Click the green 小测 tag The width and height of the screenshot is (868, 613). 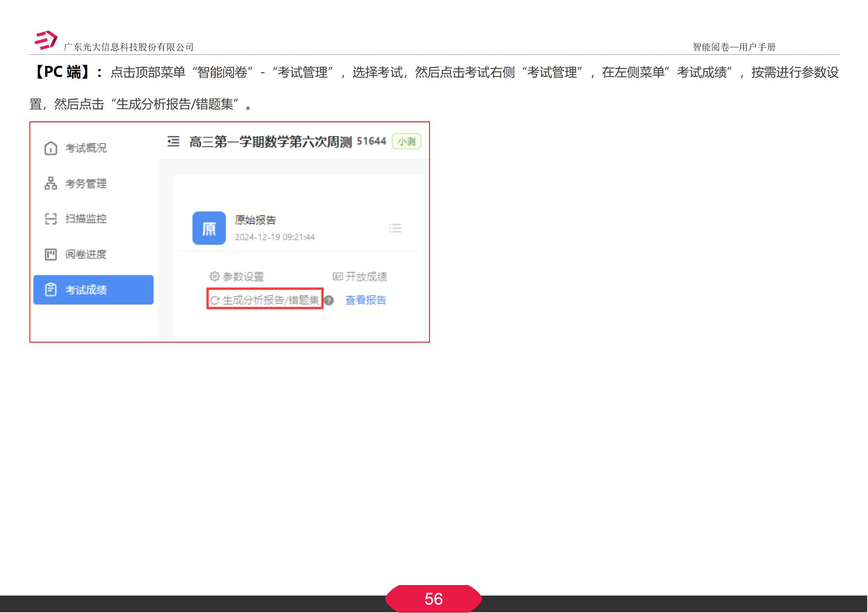click(406, 141)
